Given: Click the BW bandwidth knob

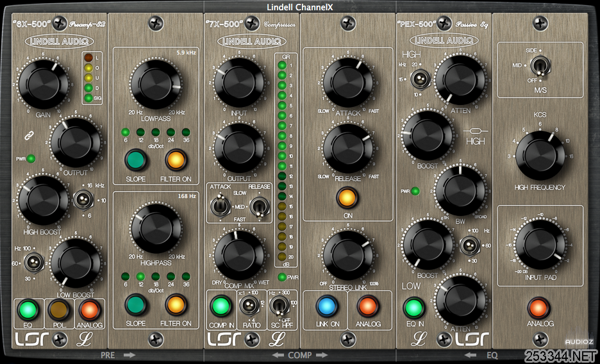Looking at the screenshot, I should (460, 190).
